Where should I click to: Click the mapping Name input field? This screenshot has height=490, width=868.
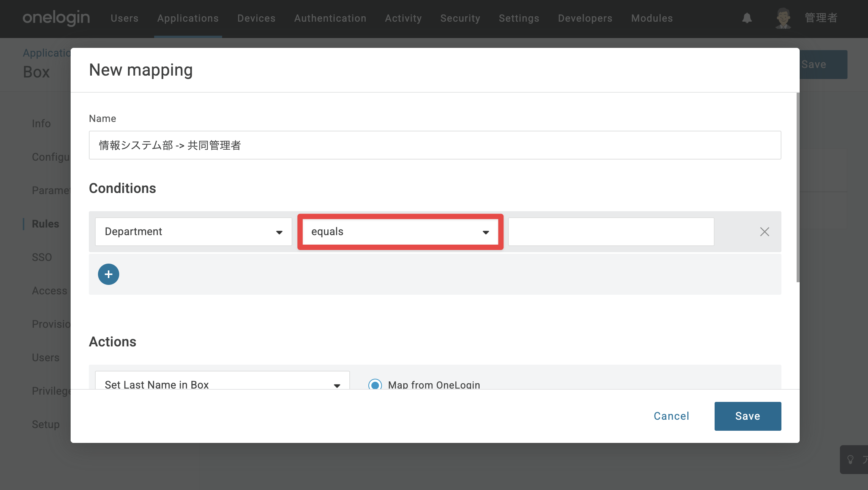[x=435, y=145]
